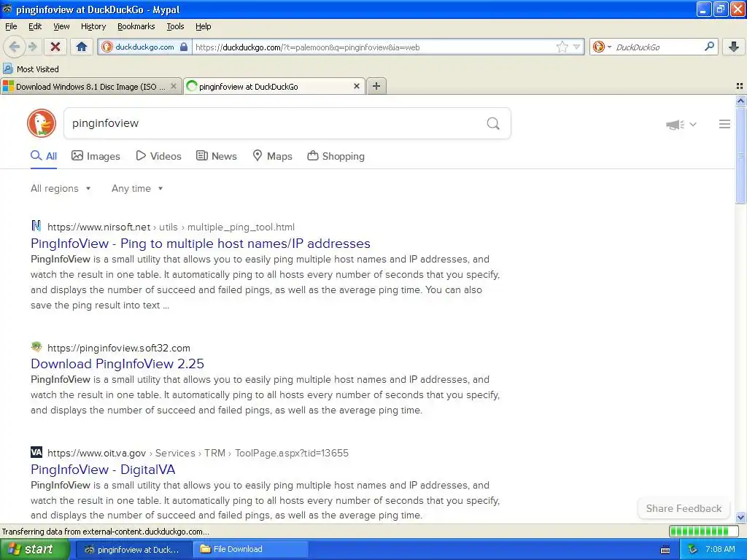Expand the All regions filter
The image size is (747, 560).
click(61, 189)
